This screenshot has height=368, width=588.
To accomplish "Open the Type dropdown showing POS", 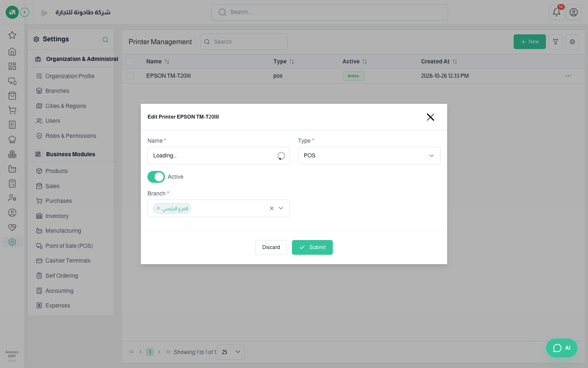I will coord(369,156).
